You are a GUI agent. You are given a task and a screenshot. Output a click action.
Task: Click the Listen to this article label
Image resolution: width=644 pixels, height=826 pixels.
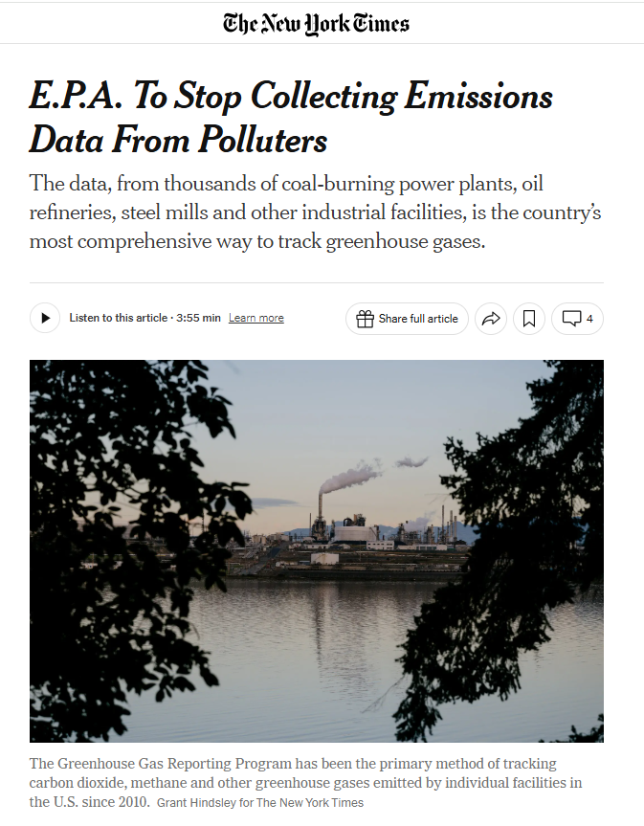tap(118, 318)
